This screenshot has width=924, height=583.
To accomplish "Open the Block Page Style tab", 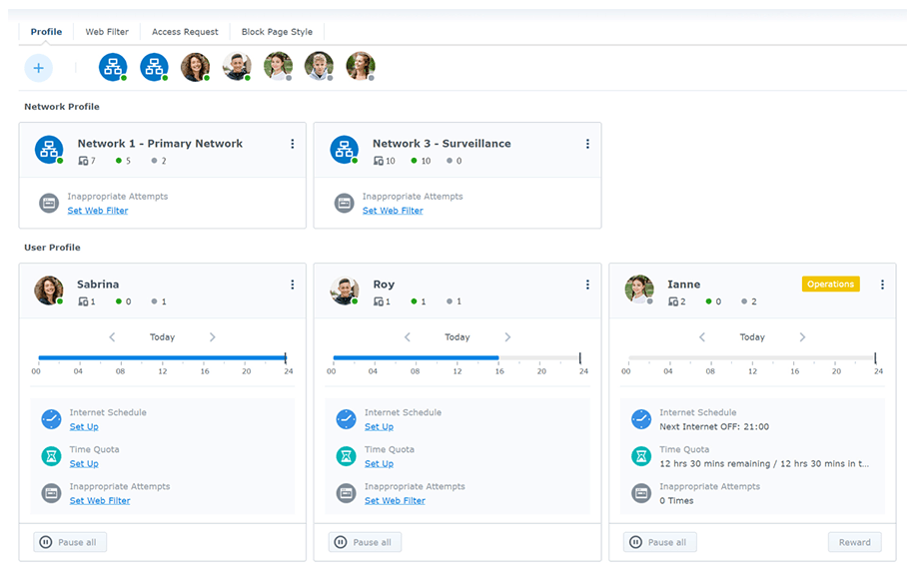I will tap(277, 32).
